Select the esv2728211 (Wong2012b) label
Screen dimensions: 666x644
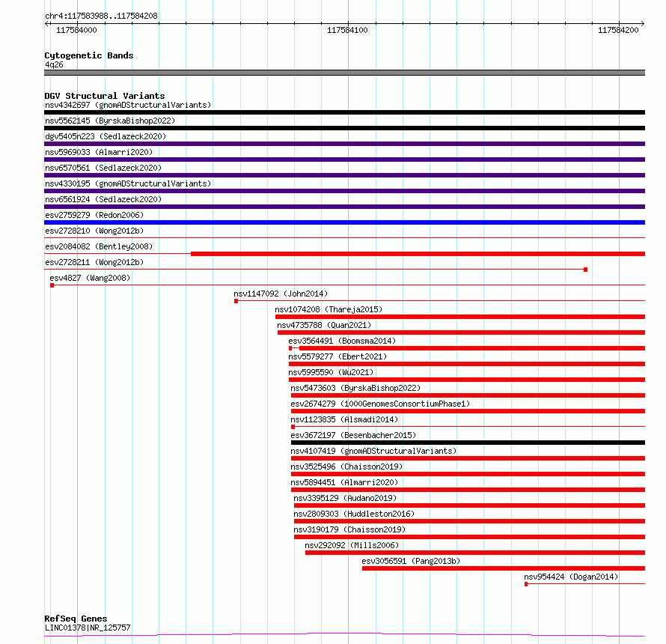tap(94, 262)
